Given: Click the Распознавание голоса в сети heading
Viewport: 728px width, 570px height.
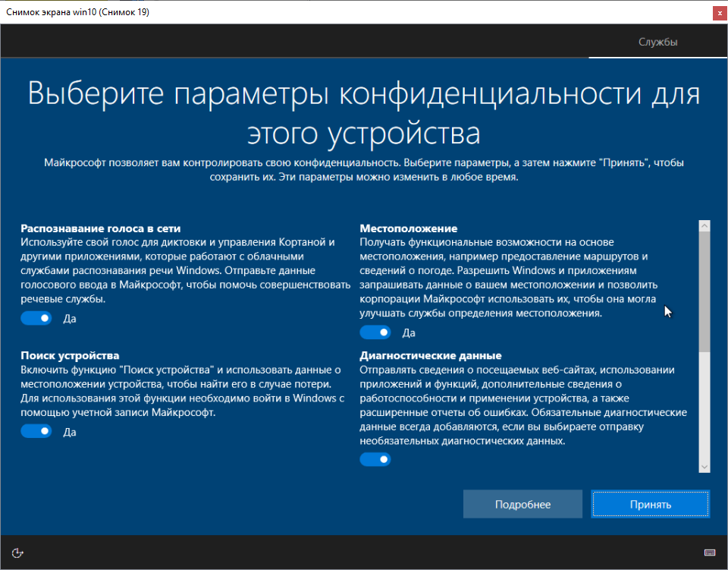Looking at the screenshot, I should coord(101,228).
